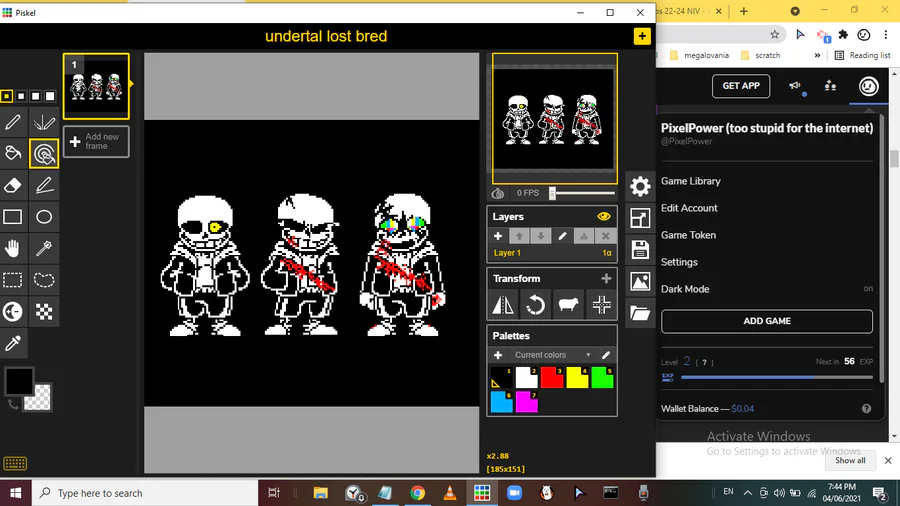The height and width of the screenshot is (506, 900).
Task: Select the green palette color
Action: 602,377
